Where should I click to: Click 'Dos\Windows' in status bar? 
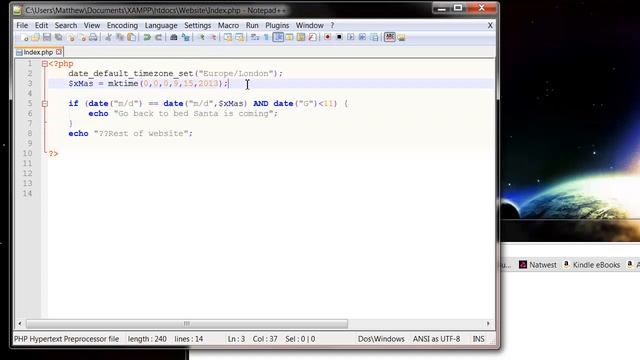click(x=381, y=339)
